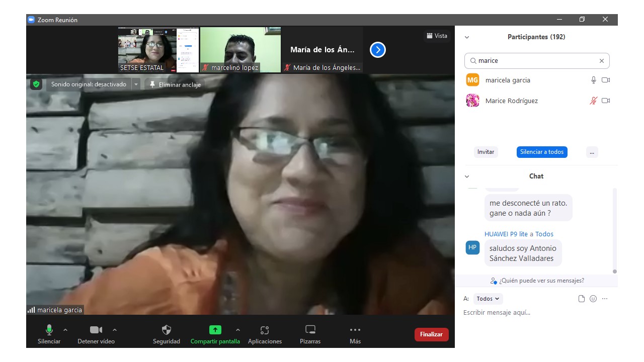Screen dimensions: 644x362
Task: Open emoji picker in chat
Action: click(x=593, y=299)
